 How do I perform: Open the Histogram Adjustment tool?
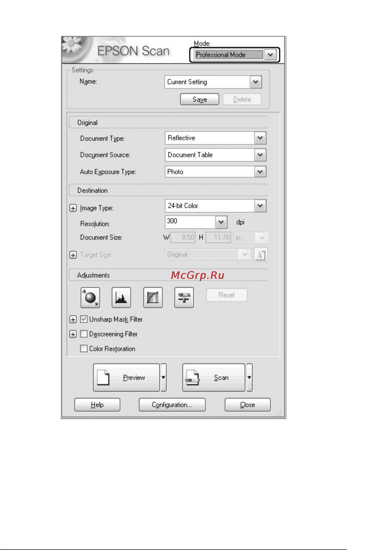pos(121,297)
